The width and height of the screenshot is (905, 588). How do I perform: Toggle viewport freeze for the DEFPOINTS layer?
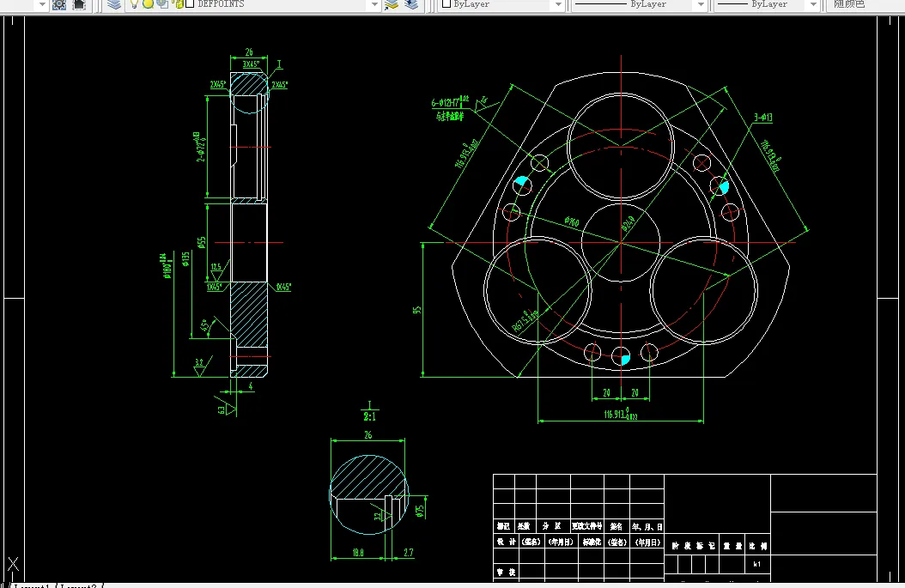[162, 4]
